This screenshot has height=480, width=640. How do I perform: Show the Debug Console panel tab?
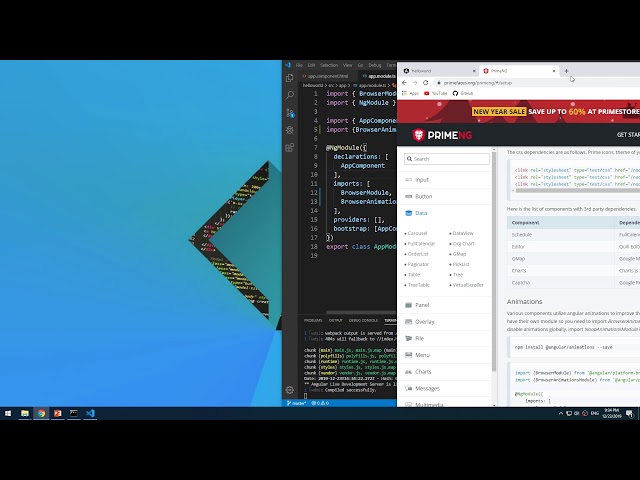pos(363,320)
